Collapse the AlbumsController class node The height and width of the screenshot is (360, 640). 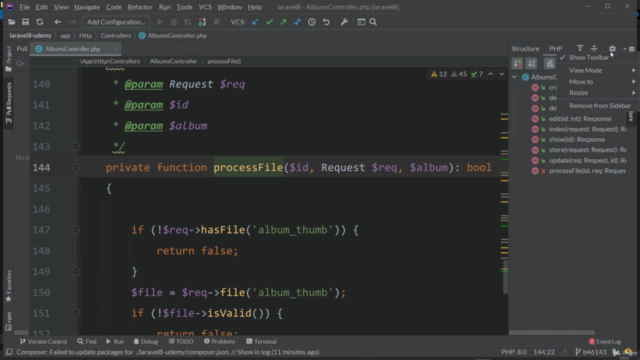tap(514, 77)
